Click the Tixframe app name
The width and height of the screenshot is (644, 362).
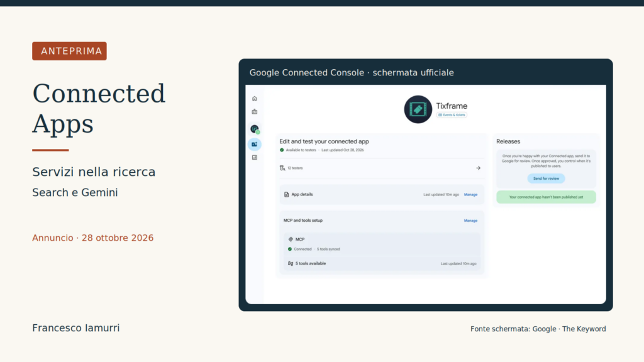click(x=452, y=106)
